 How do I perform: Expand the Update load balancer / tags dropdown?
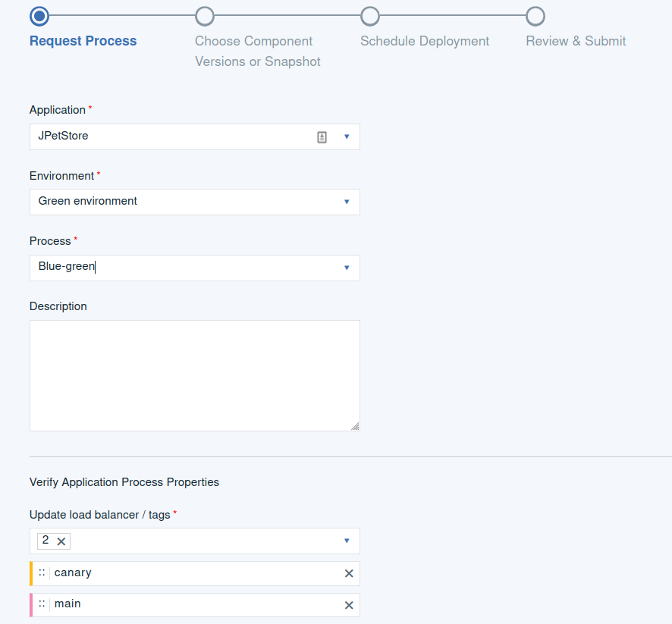347,541
